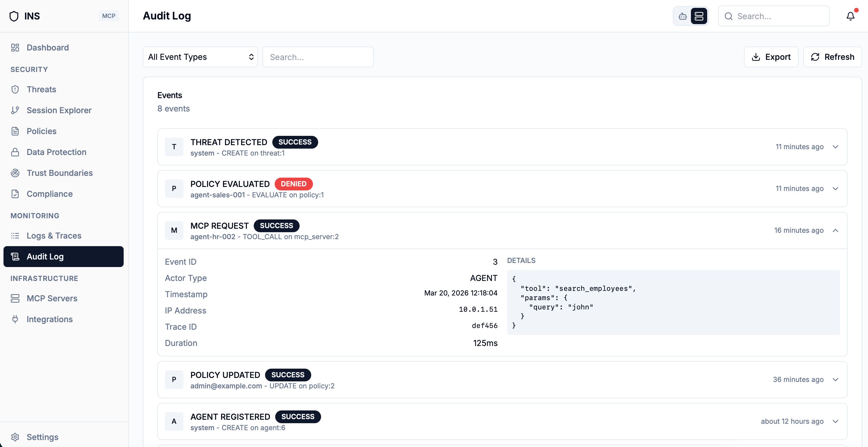
Task: Open the Dashboard grid icon
Action: pos(15,48)
